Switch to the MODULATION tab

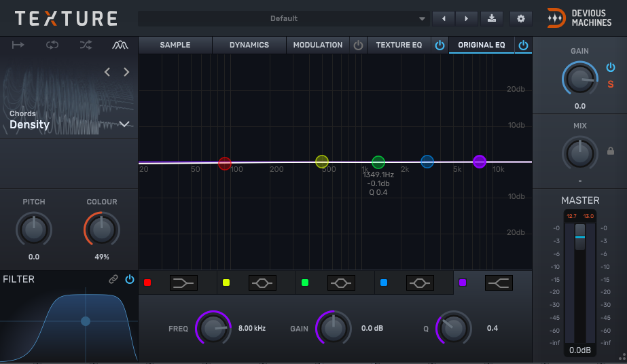click(318, 45)
